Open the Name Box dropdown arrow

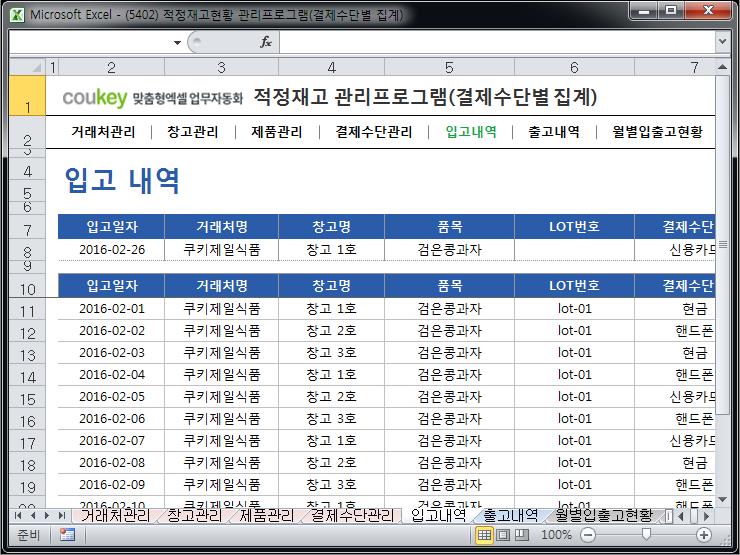click(x=177, y=42)
